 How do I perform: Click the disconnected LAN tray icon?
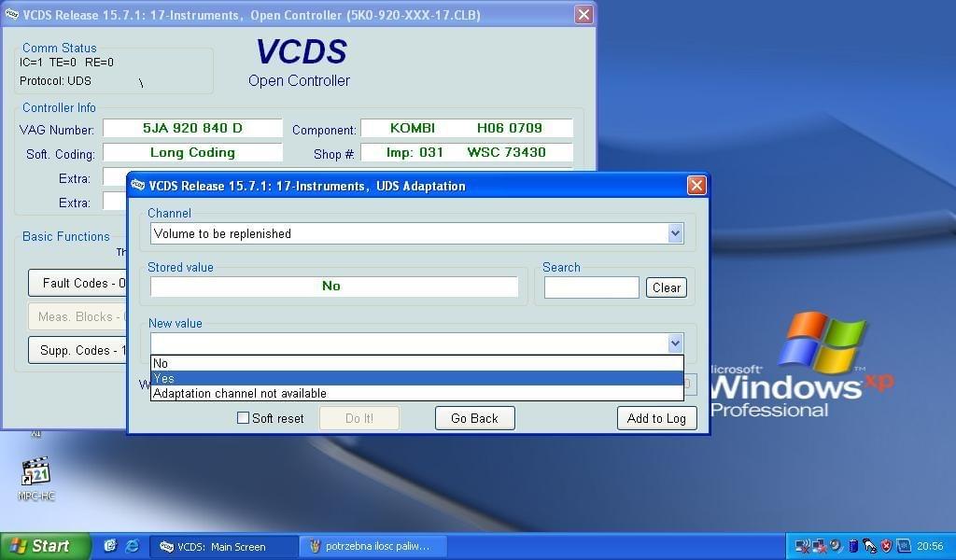(x=819, y=545)
